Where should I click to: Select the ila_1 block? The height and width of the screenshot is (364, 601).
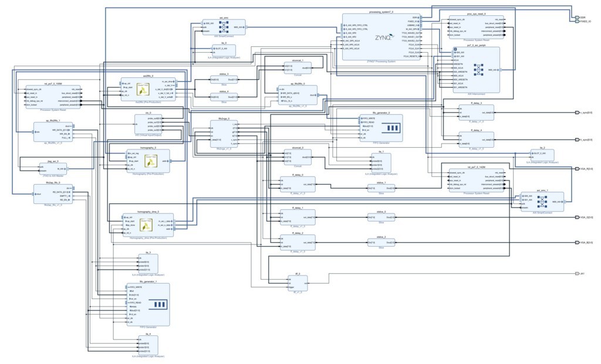pos(381,163)
